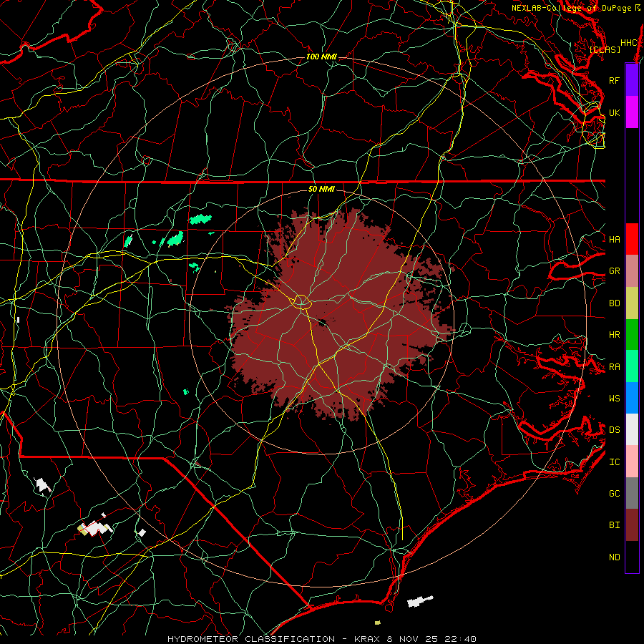Click the Hydrometeor Classification KRAX caption
The width and height of the screenshot is (644, 644).
click(321, 639)
